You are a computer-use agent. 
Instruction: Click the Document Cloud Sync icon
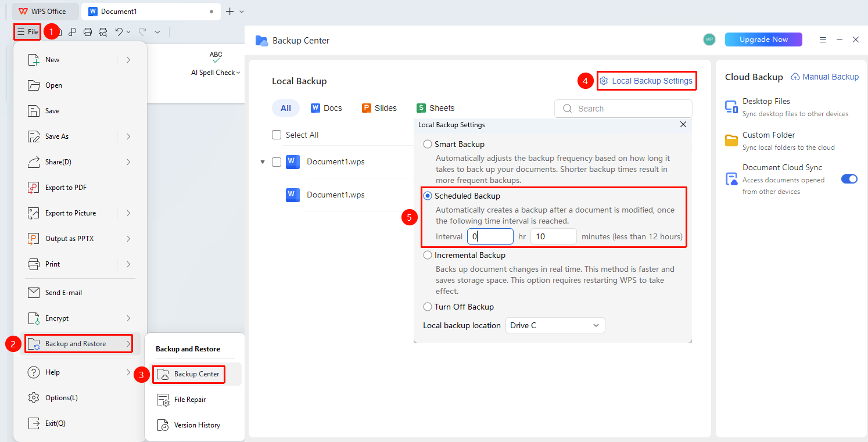pyautogui.click(x=731, y=179)
